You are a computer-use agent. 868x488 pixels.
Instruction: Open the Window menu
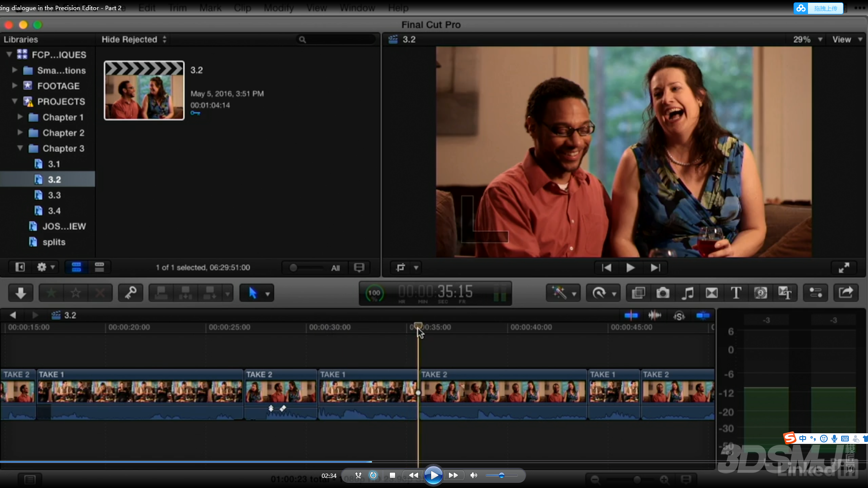tap(358, 8)
